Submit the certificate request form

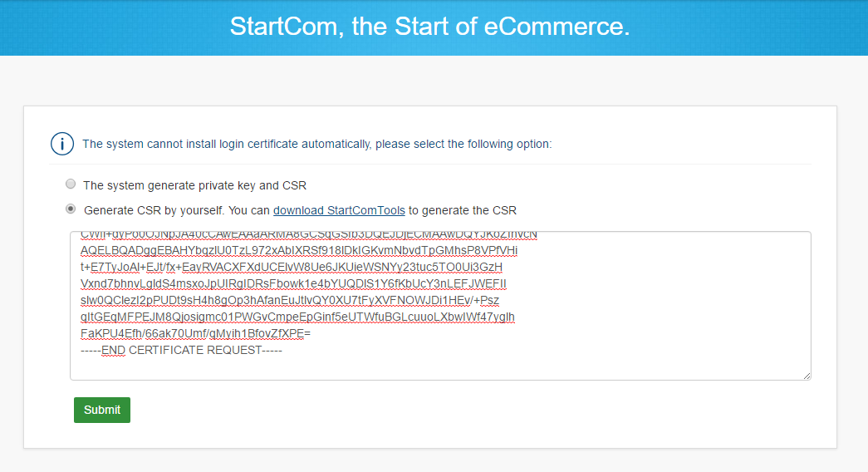pyautogui.click(x=102, y=410)
